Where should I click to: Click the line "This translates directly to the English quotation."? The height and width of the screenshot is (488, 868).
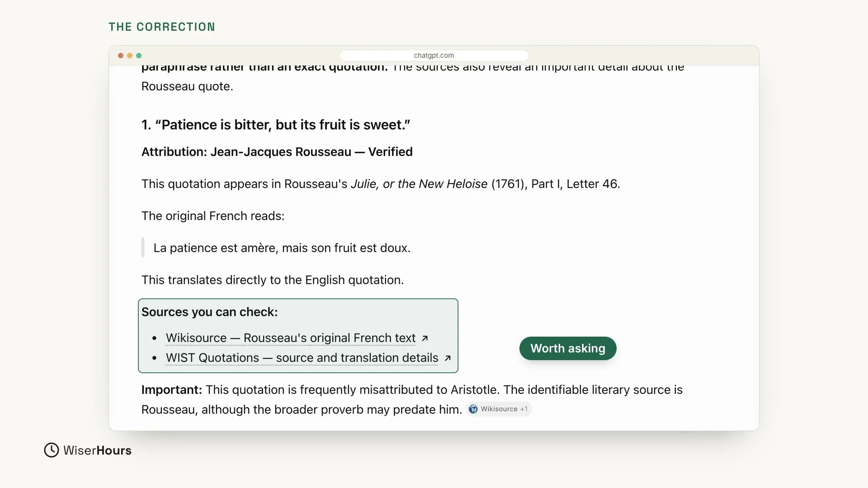(273, 280)
